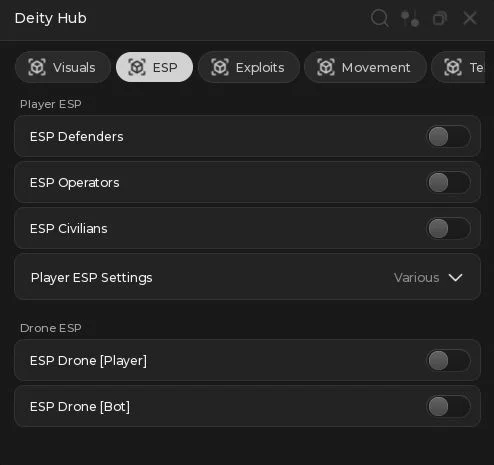Screen dimensions: 494x465
Task: Enable ESP Drone [Player] toggle
Action: coord(448,360)
